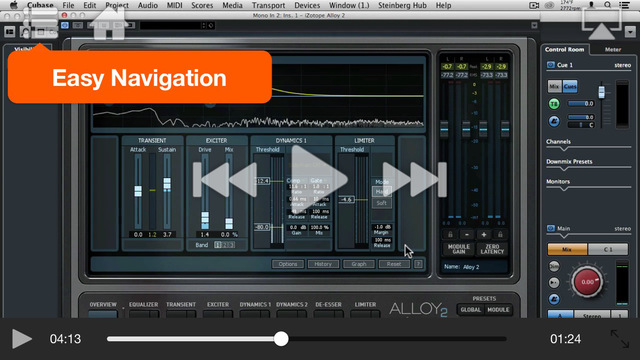Toggle fullscreen with the expand arrows icon
The image size is (640, 360).
(x=620, y=339)
